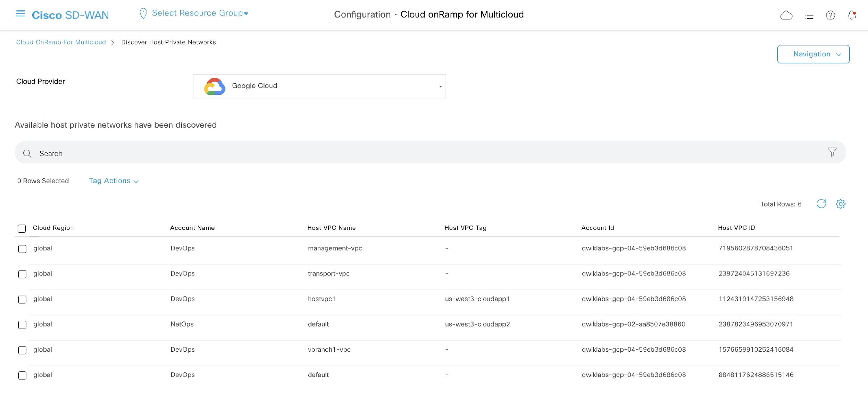Open table column settings gear
Viewport: 868px width, 394px height.
[x=840, y=204]
